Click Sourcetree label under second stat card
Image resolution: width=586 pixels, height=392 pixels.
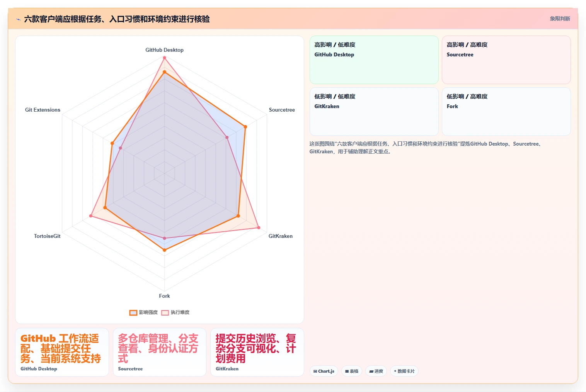(x=130, y=369)
